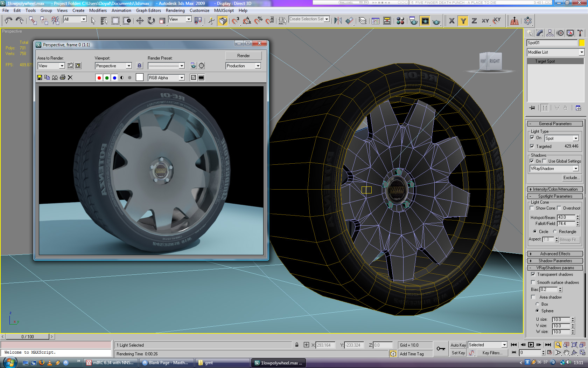The width and height of the screenshot is (588, 368).
Task: Toggle the Transparent shadows checkbox
Action: pyautogui.click(x=533, y=274)
